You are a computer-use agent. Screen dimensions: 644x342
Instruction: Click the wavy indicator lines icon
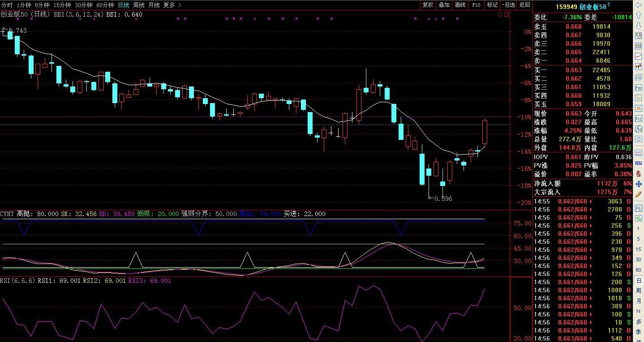639,153
